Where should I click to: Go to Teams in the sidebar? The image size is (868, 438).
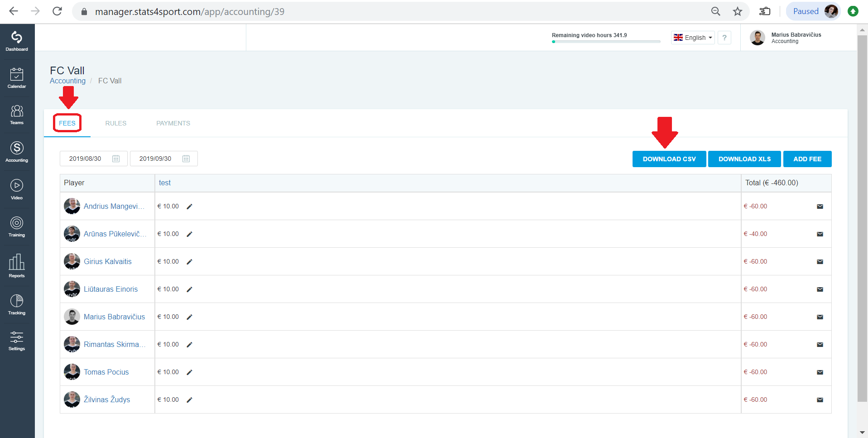tap(17, 115)
